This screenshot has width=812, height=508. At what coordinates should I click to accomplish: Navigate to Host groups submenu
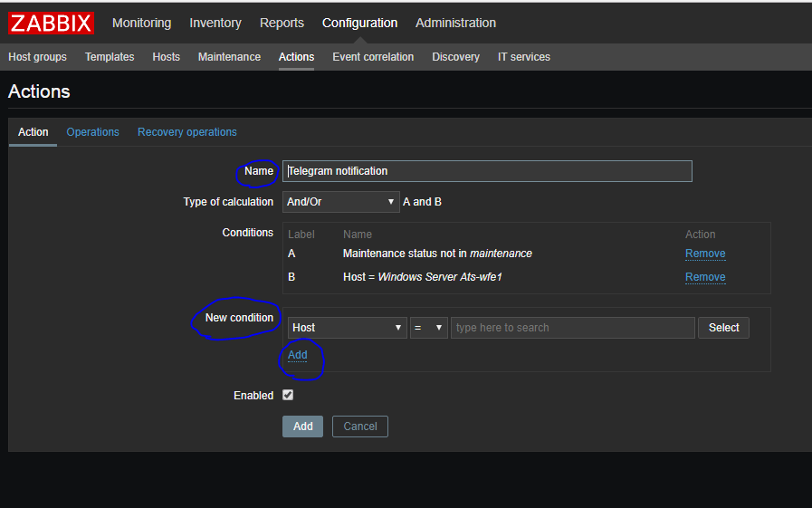coord(37,57)
